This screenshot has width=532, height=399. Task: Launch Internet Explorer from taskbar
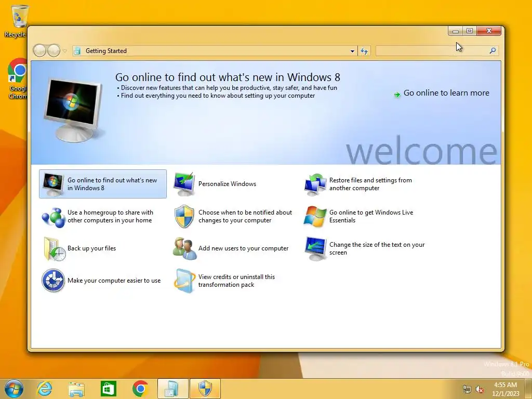click(x=45, y=389)
